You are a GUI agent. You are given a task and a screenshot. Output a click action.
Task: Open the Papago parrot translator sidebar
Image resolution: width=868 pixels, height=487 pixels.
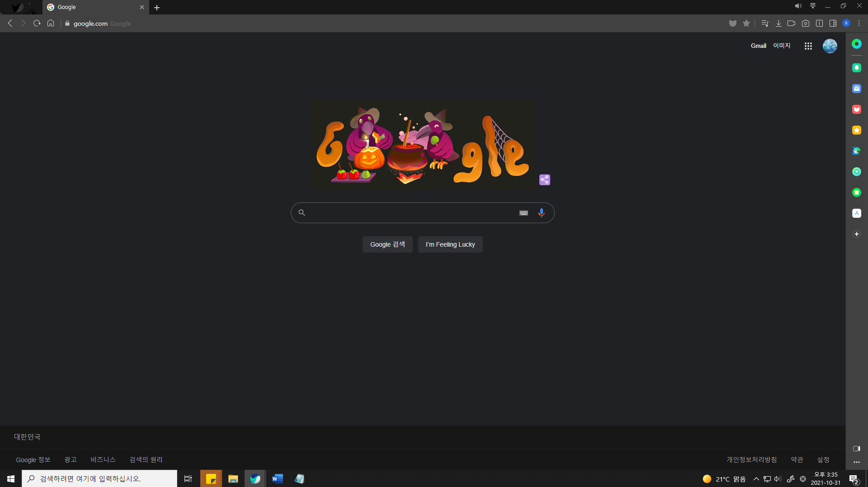tap(857, 151)
